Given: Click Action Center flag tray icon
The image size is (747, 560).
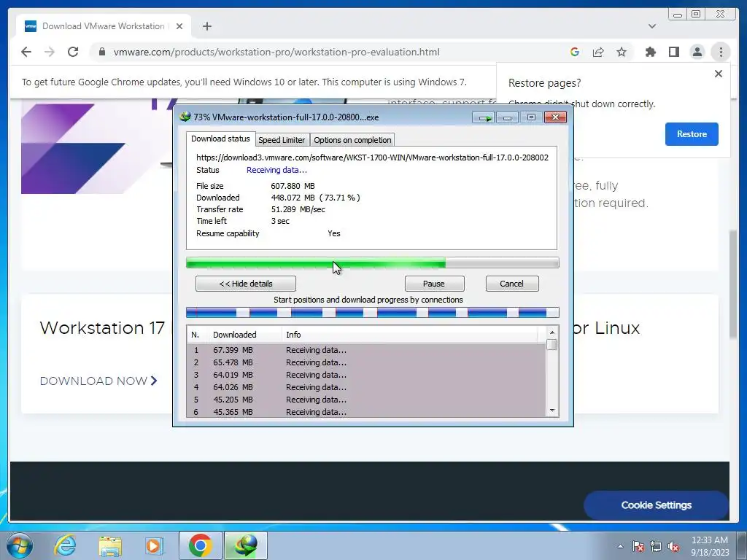Looking at the screenshot, I should [638, 546].
